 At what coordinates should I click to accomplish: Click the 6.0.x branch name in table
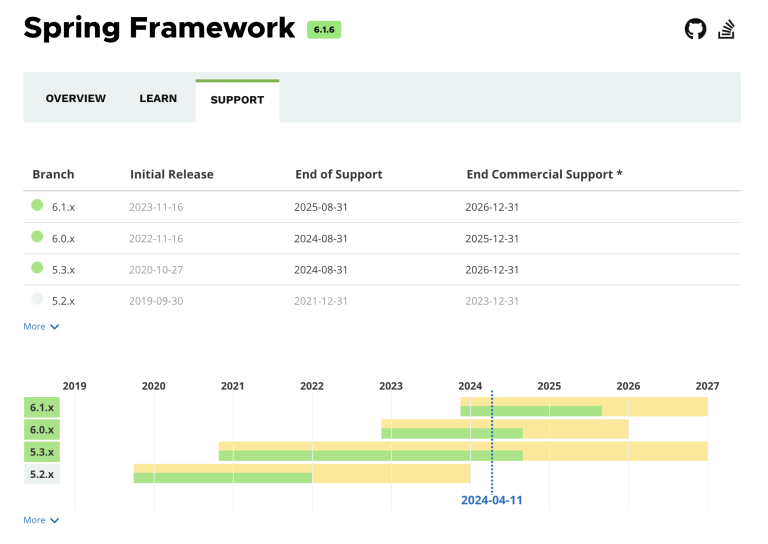tap(63, 238)
